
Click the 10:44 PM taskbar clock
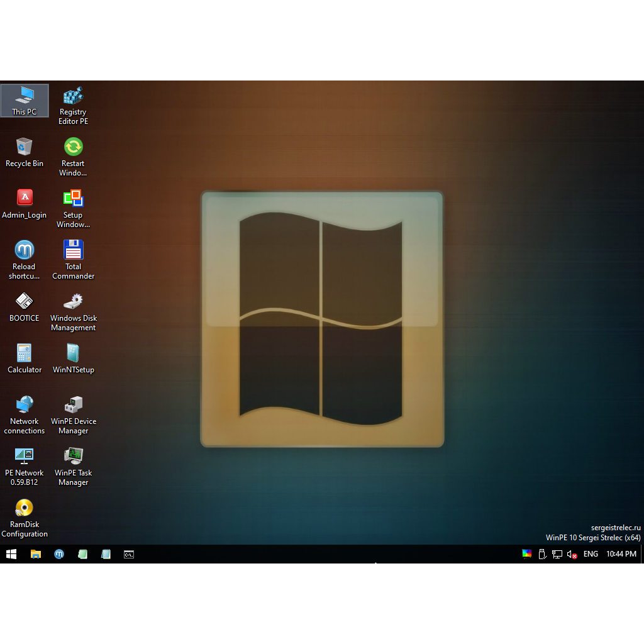pos(621,554)
